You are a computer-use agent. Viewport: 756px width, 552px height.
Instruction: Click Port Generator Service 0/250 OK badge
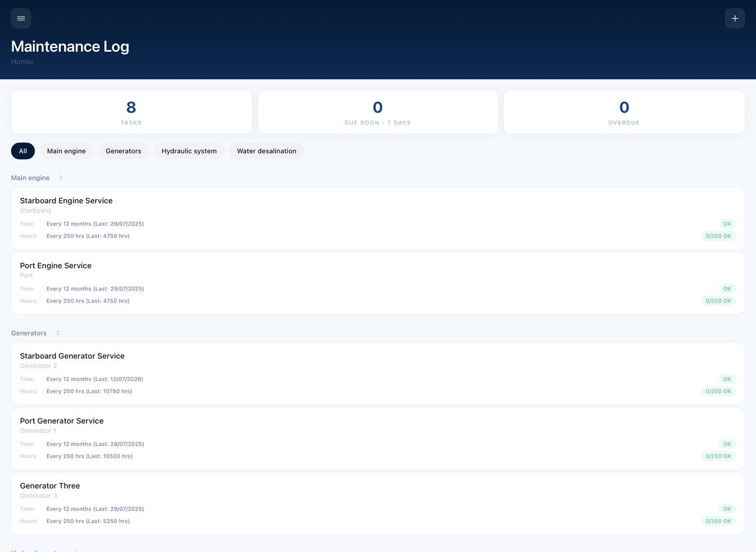coord(718,456)
